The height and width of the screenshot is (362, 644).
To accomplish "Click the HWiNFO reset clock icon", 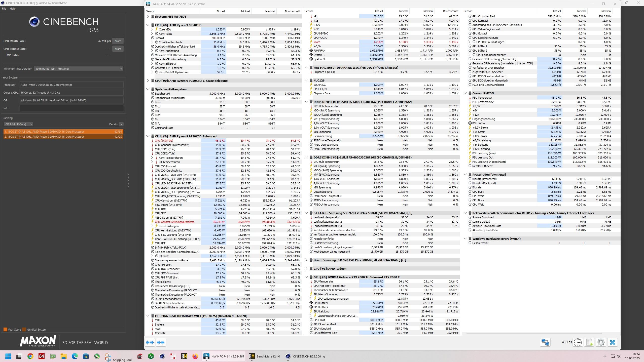I will 578,342.
